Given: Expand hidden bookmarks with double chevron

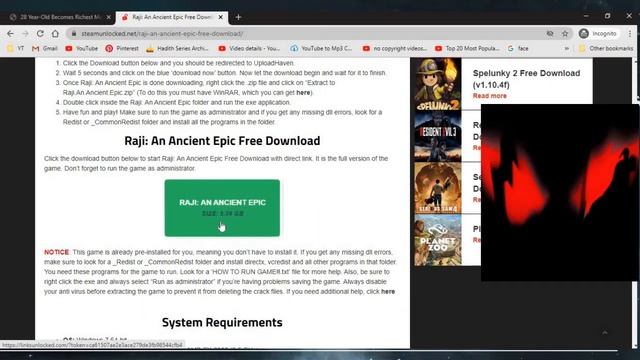Looking at the screenshot, I should 566,48.
